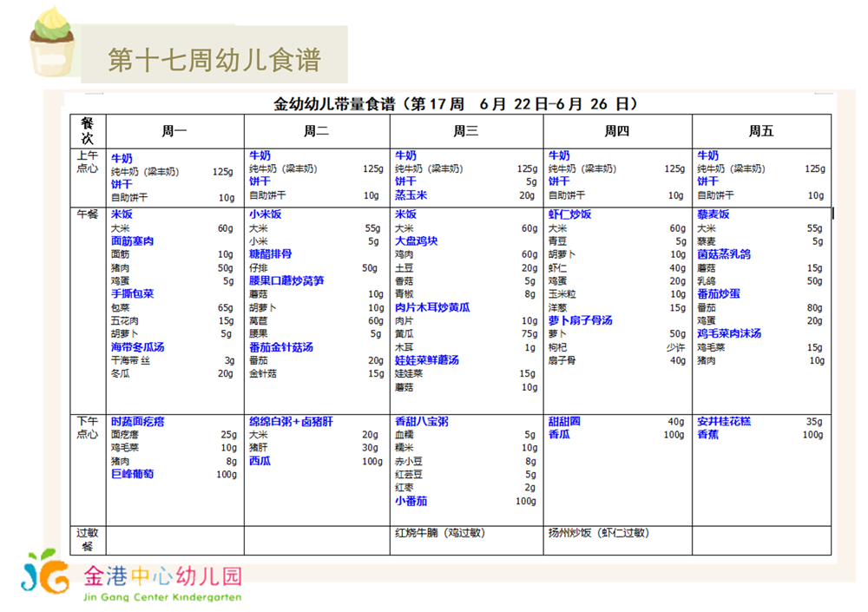Click the dish name 番茄金针菇汤

pos(280,347)
